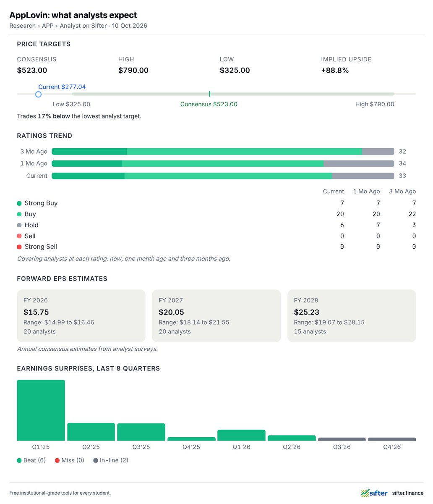Viewport: 433px width, 504px height.
Task: Open the sifter.finance link
Action: [x=408, y=493]
